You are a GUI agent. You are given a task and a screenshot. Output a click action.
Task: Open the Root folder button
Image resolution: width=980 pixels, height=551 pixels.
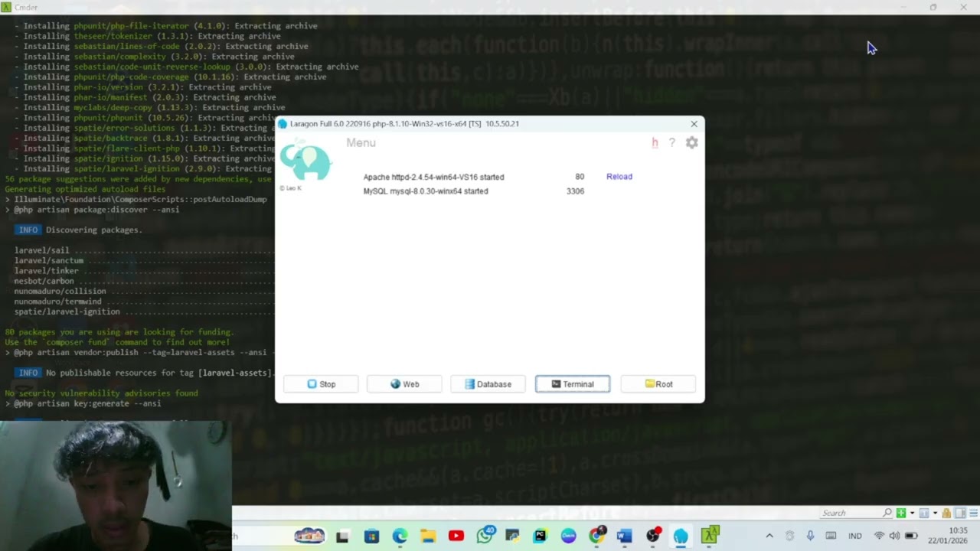point(658,384)
